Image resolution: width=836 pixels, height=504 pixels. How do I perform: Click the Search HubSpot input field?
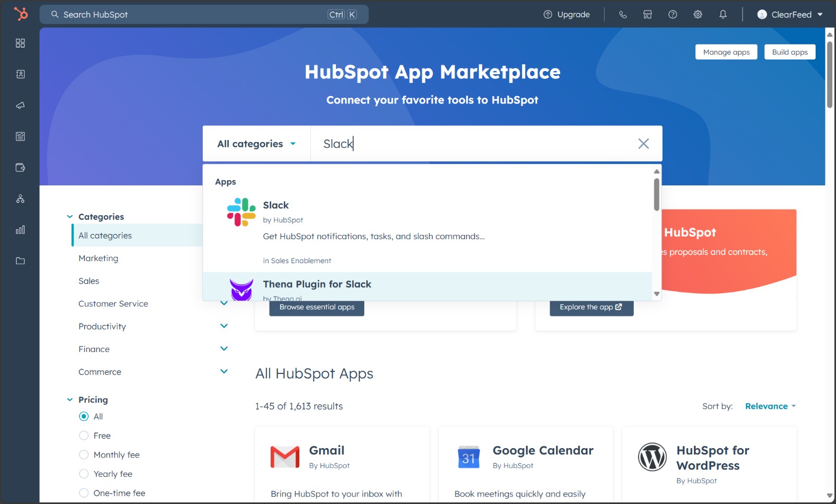204,15
